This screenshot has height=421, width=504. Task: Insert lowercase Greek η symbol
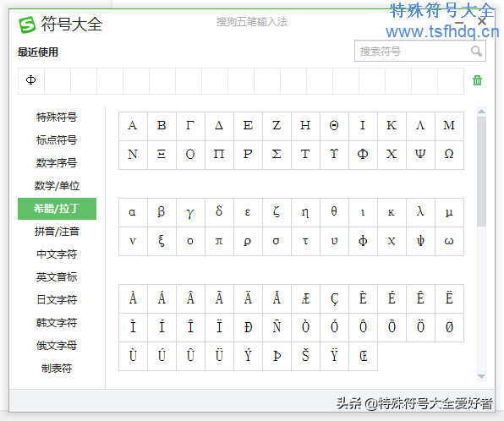click(305, 212)
